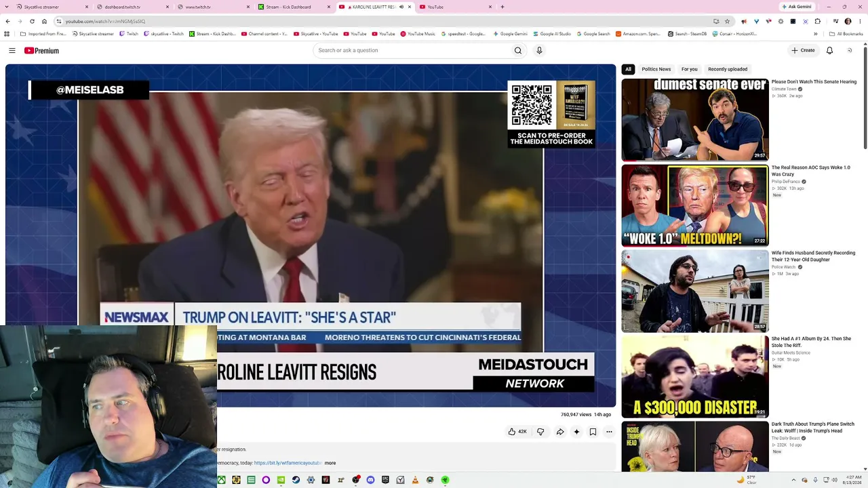This screenshot has height=488, width=868.
Task: Reload the page with the refresh button
Action: pyautogui.click(x=32, y=21)
